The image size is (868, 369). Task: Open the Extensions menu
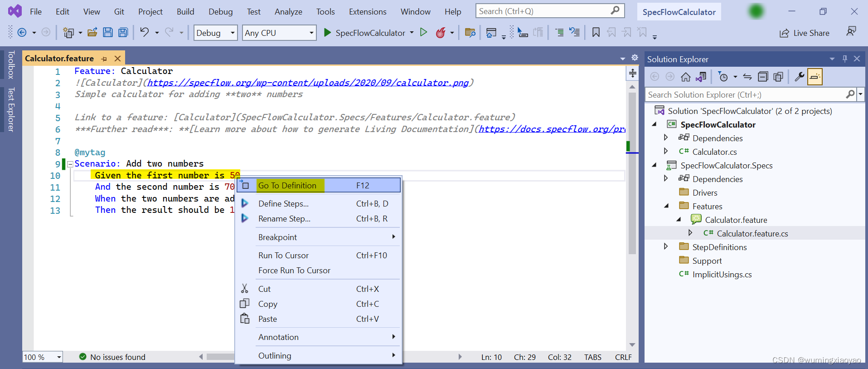tap(368, 12)
